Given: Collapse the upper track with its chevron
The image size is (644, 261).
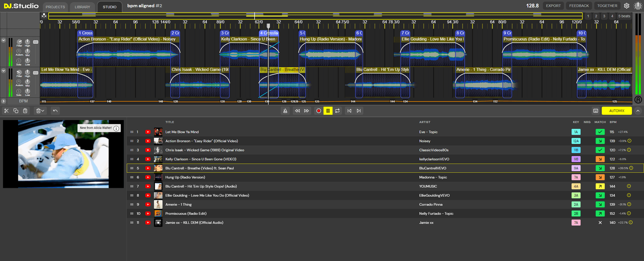Looking at the screenshot, I should 3,40.
